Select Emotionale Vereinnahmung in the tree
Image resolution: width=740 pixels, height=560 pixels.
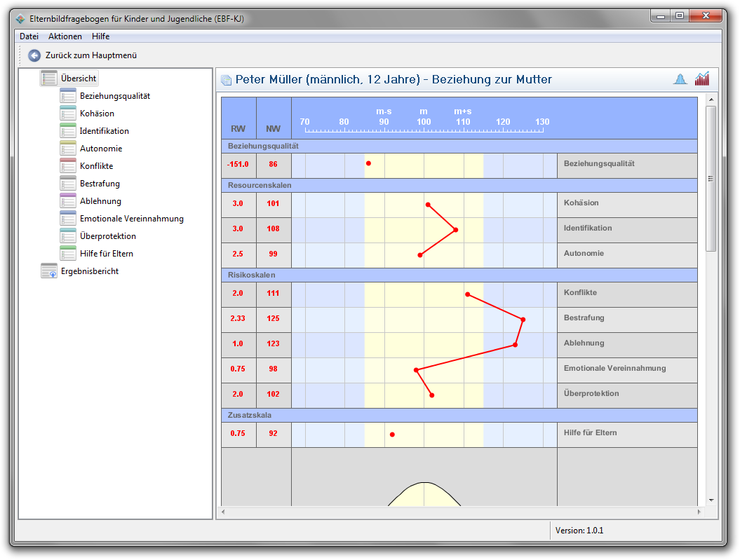(x=132, y=218)
